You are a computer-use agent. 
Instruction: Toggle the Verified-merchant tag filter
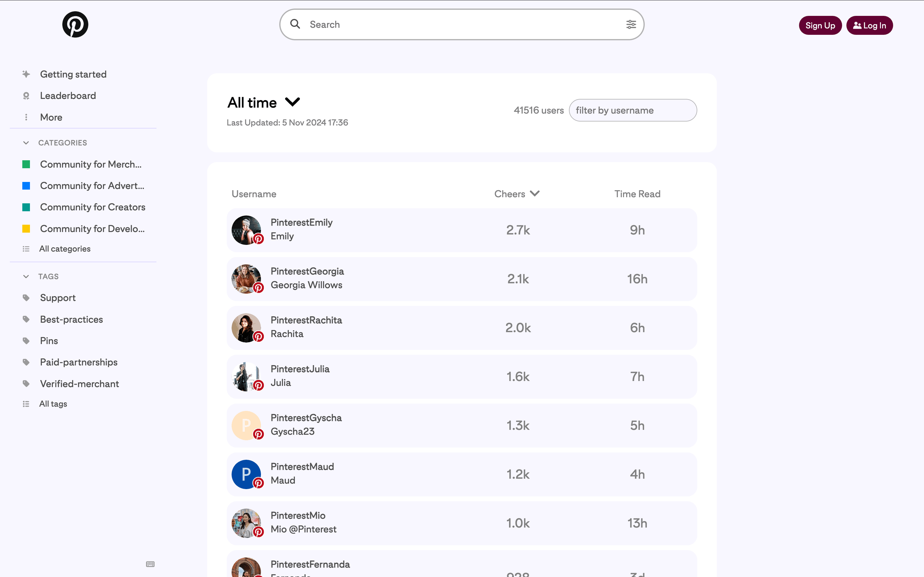[79, 383]
